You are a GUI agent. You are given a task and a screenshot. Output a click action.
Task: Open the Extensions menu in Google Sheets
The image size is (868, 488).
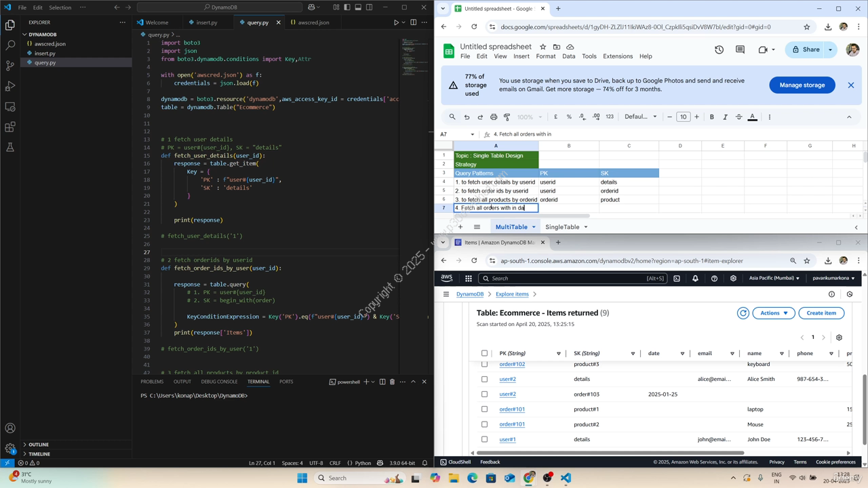(x=617, y=56)
